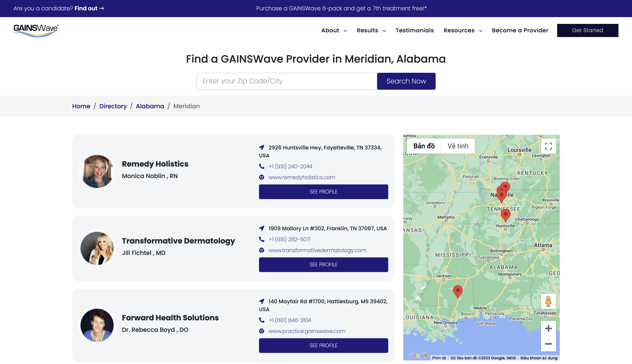Zoom out the map with minus button

[548, 344]
